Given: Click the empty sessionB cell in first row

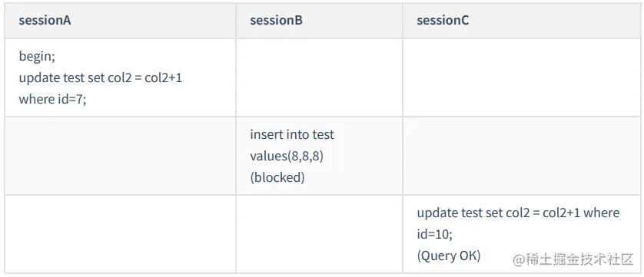Looking at the screenshot, I should coord(319,77).
